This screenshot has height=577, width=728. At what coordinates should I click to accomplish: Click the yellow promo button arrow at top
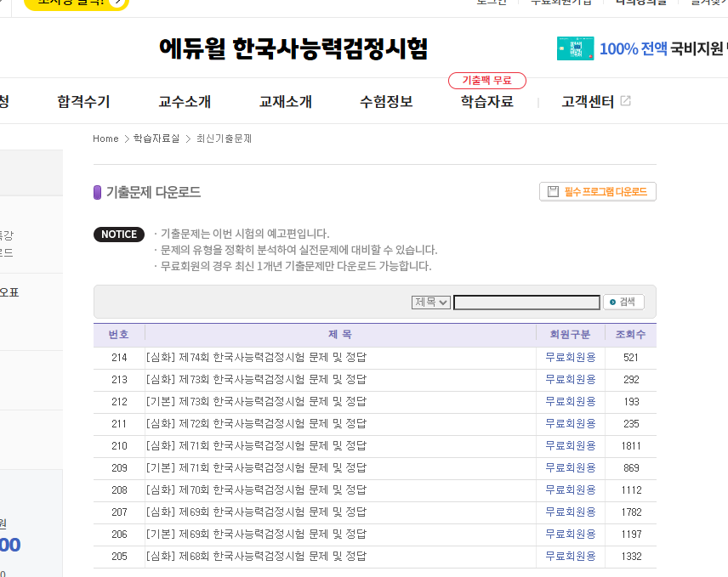point(117,3)
